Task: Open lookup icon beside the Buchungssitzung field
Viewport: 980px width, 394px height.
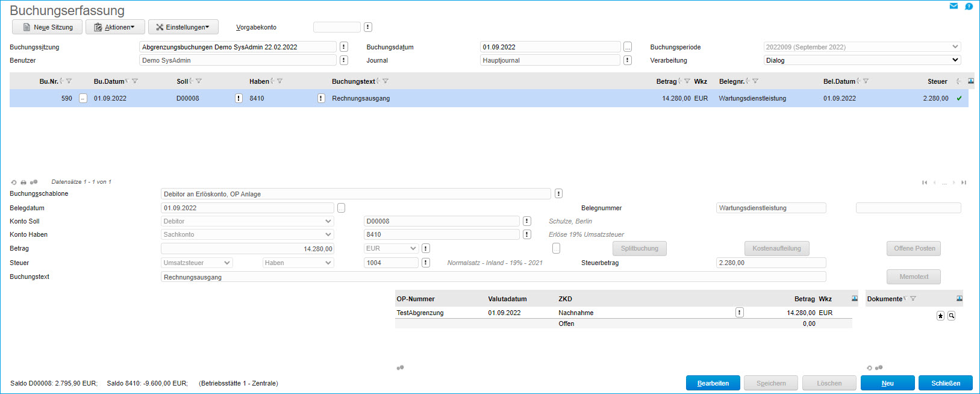Action: 344,47
